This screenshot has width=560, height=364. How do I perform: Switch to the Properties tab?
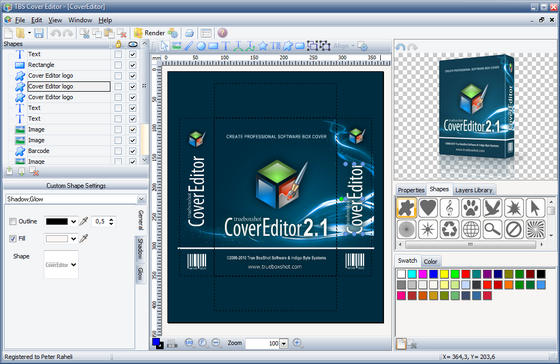point(411,190)
